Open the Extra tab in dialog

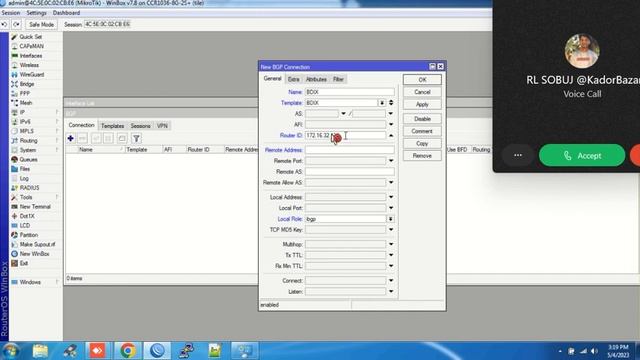pos(293,79)
